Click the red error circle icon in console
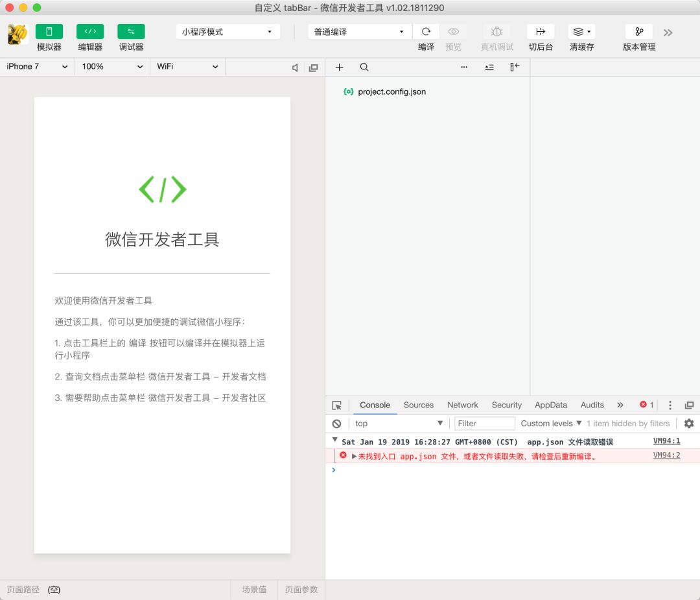The height and width of the screenshot is (600, 700). coord(343,455)
